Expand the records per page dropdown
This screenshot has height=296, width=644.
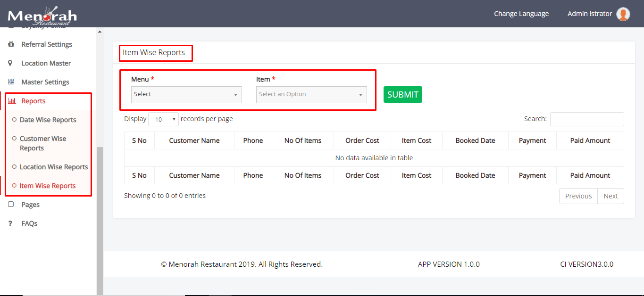[x=163, y=119]
